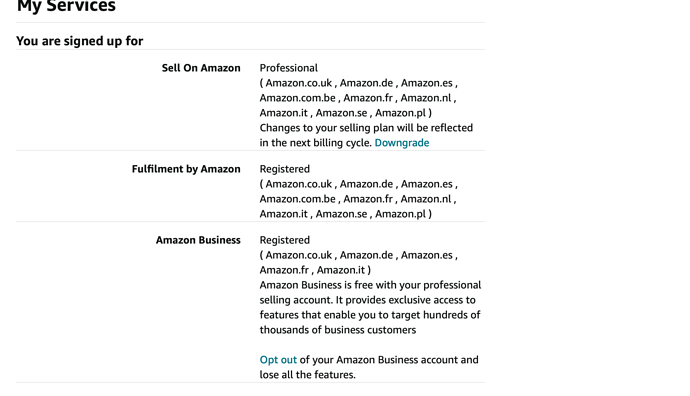This screenshot has height=396, width=690.
Task: Select the Fulfilment by Amazon label
Action: tap(186, 169)
